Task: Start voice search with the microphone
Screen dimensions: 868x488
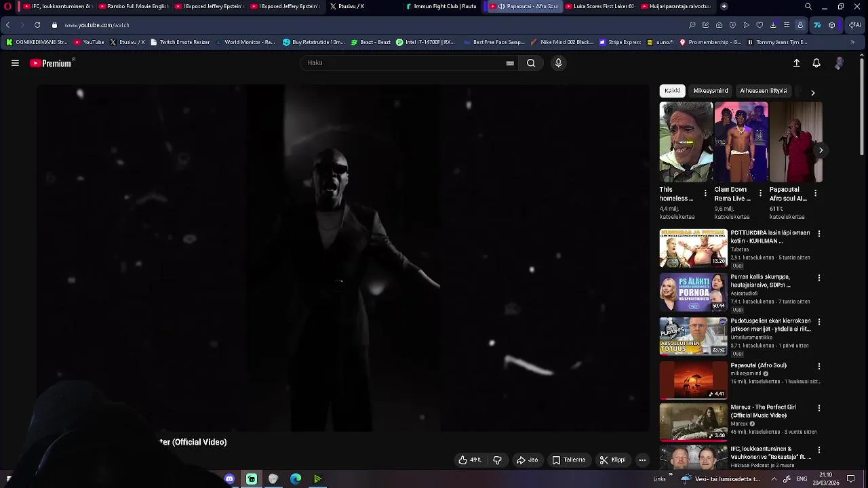Action: tap(558, 63)
